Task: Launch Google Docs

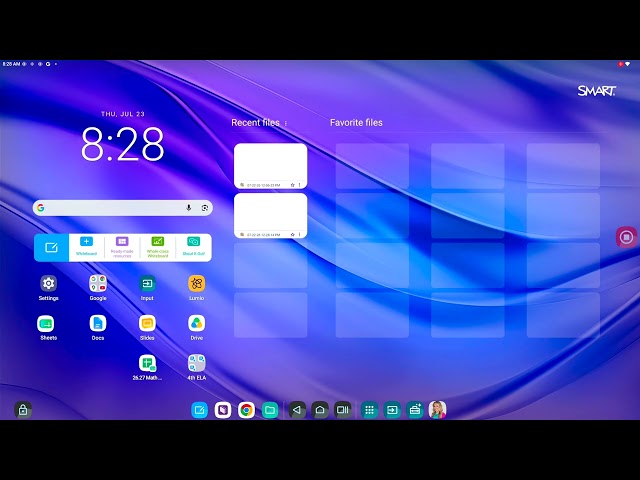Action: click(x=98, y=324)
